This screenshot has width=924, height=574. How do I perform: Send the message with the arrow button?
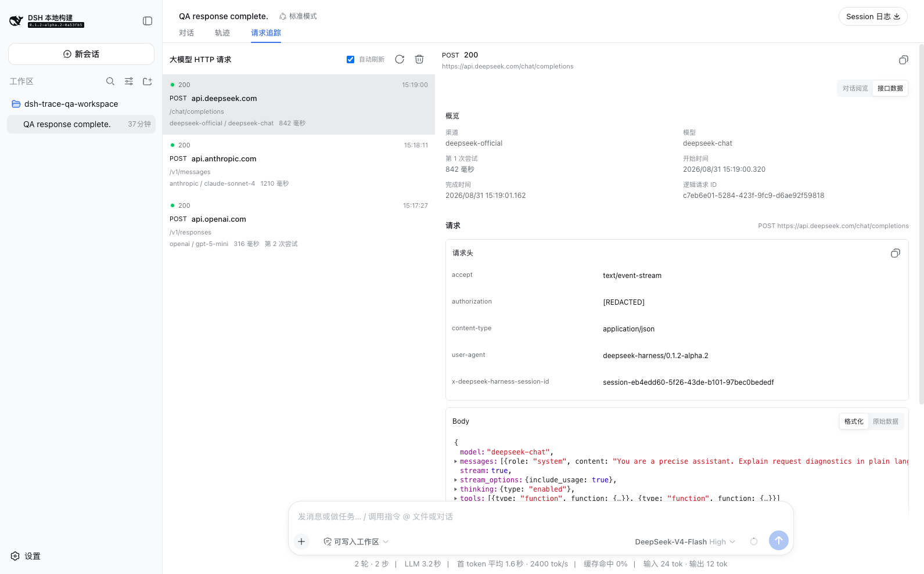(x=779, y=540)
